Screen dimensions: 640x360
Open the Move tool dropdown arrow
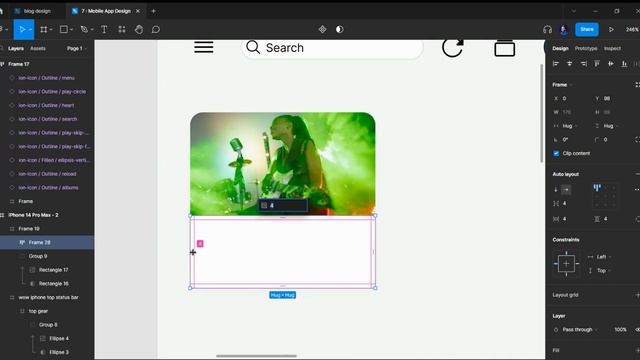point(30,30)
